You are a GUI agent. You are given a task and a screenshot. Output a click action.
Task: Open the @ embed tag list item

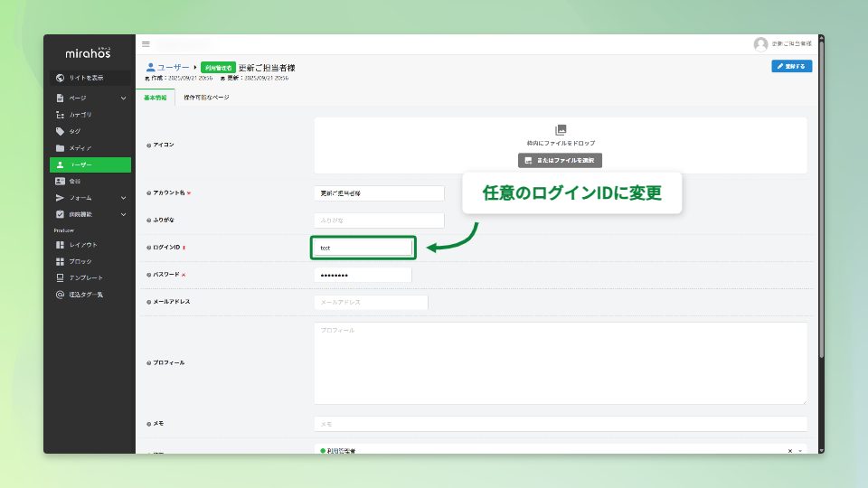coord(60,295)
